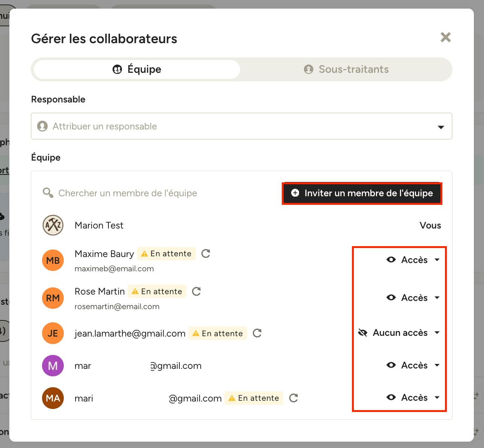Click the purple M avatar
The width and height of the screenshot is (484, 448).
(x=53, y=366)
